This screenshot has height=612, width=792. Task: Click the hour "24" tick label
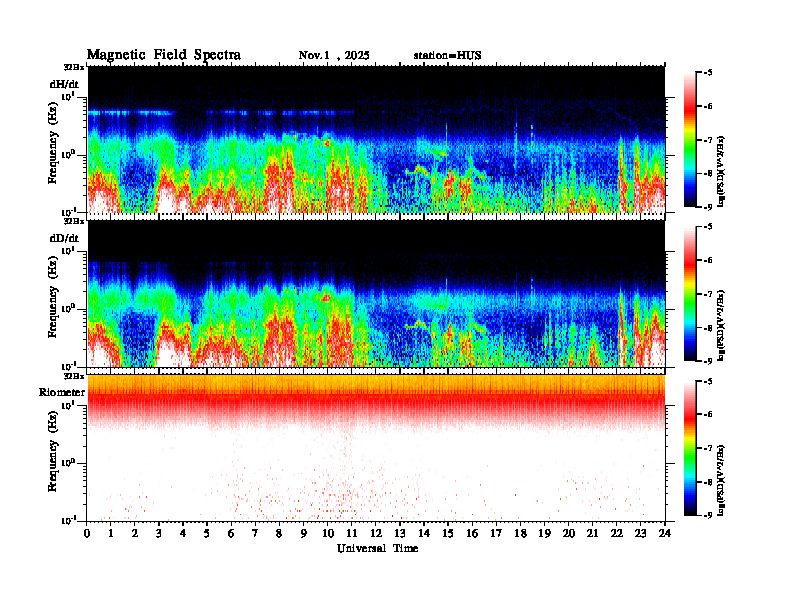(665, 533)
